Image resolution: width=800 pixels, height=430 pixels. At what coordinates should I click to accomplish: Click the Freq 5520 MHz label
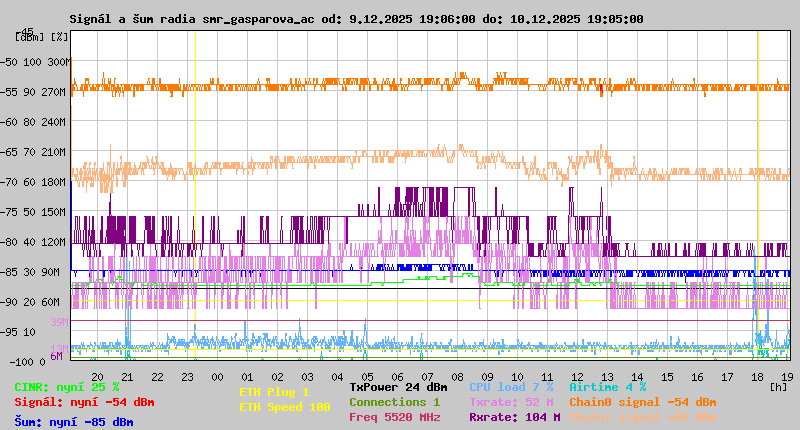(394, 417)
